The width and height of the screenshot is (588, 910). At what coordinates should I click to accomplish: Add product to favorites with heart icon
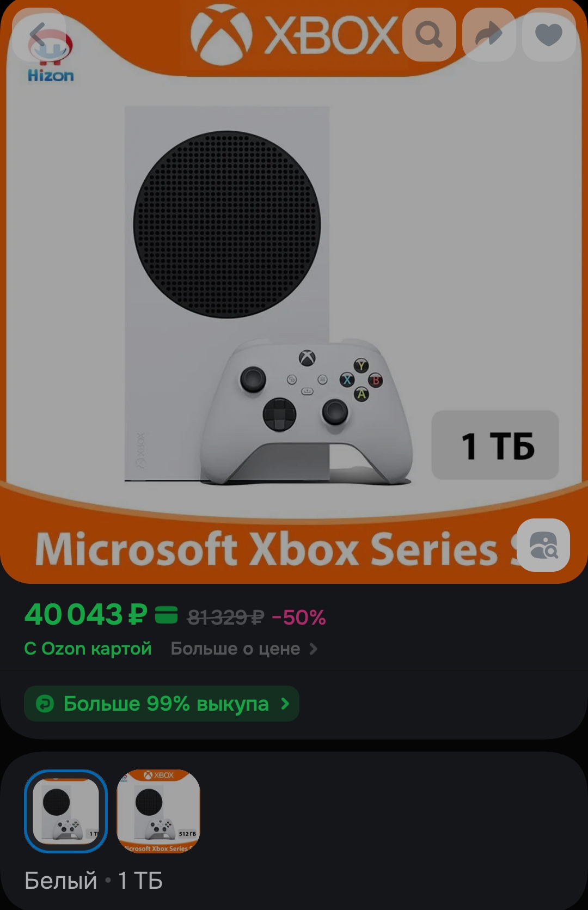549,35
